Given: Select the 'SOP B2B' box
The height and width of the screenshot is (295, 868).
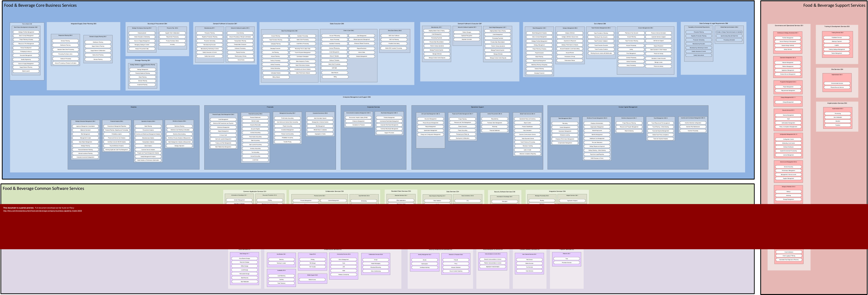Looking at the screenshot, I should 335,68.
